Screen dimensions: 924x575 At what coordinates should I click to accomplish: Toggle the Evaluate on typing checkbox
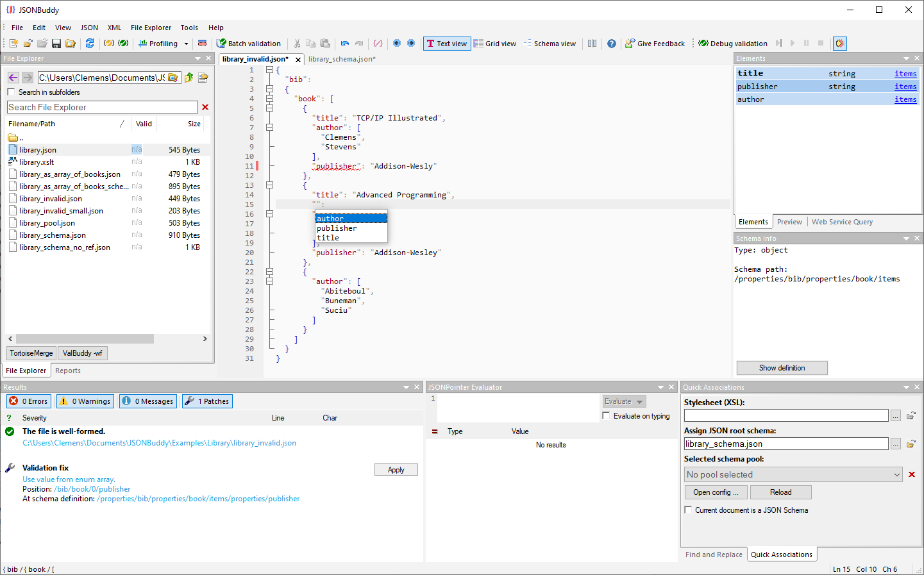click(607, 416)
